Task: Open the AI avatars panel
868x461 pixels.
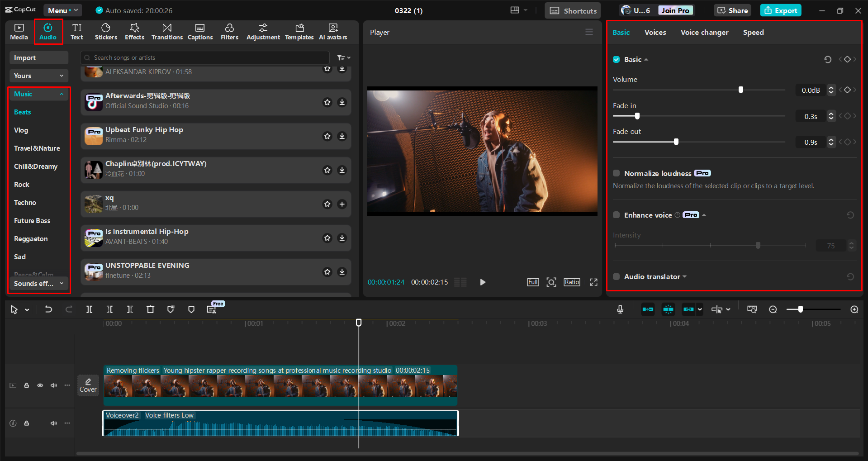Action: pyautogui.click(x=333, y=31)
